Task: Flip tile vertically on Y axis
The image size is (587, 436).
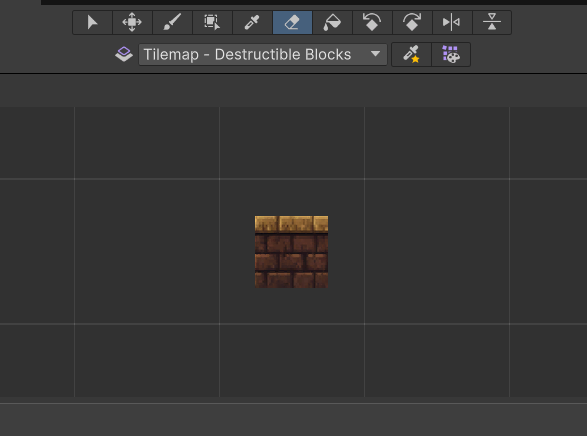Action: [492, 22]
